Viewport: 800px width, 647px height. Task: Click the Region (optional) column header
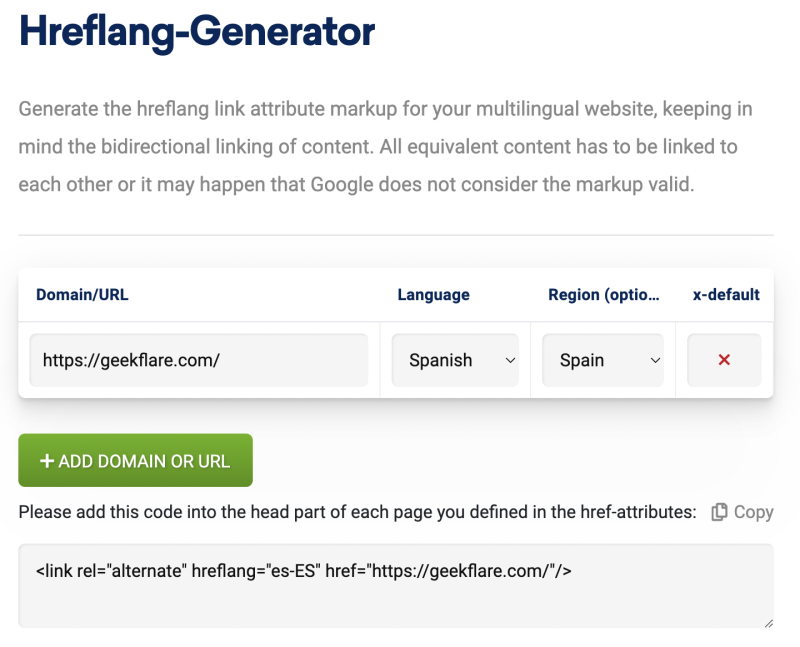[603, 295]
